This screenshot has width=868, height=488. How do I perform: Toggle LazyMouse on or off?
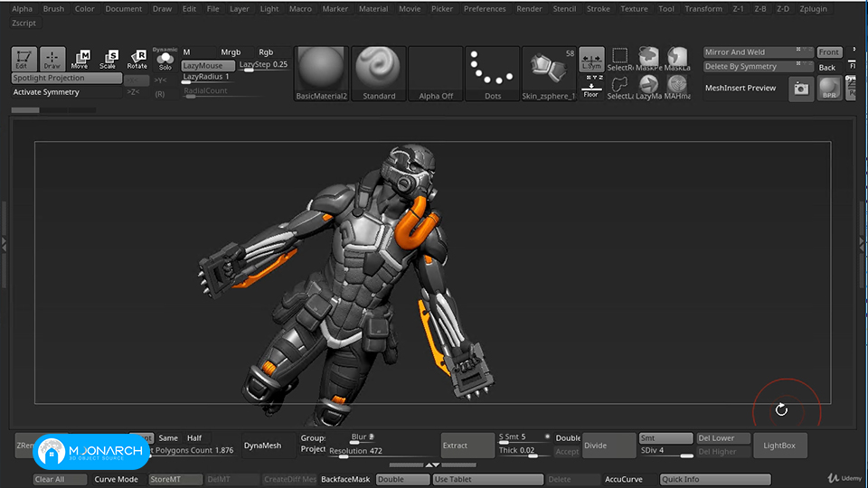[x=208, y=65]
